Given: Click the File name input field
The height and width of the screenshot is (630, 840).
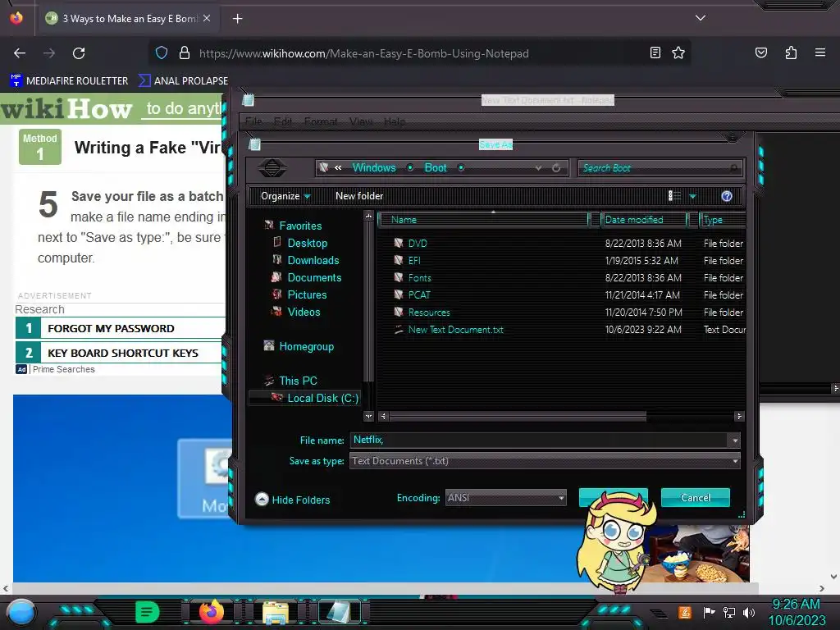Looking at the screenshot, I should coord(539,440).
